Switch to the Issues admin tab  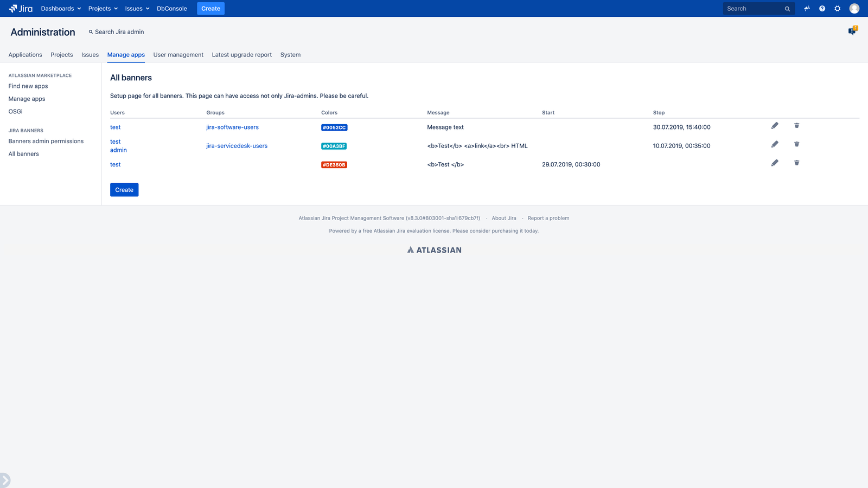pos(90,55)
